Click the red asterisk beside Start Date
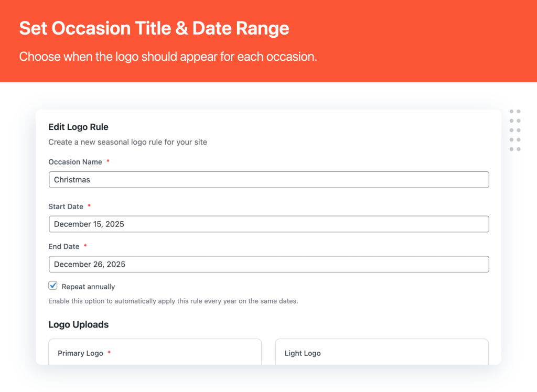Screen dimensions: 537x392 [89, 206]
